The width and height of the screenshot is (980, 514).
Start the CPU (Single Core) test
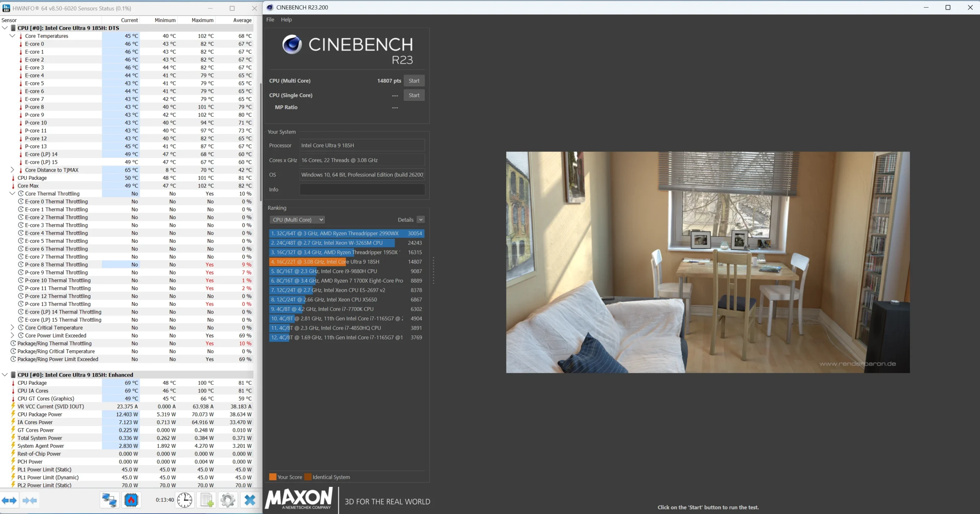(x=414, y=95)
